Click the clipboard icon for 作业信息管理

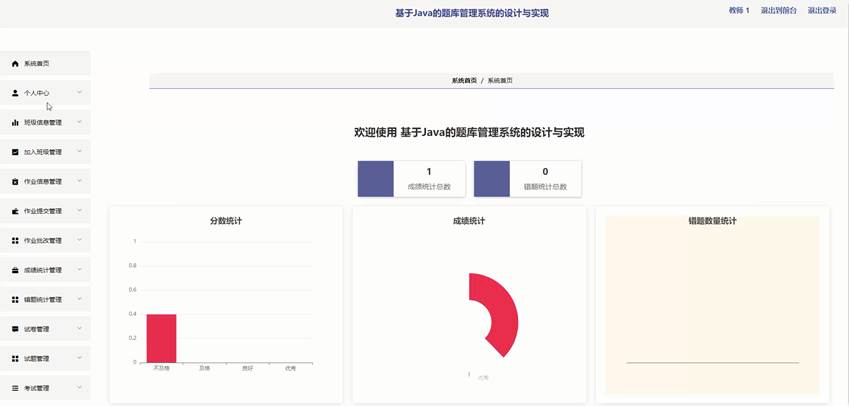(15, 182)
